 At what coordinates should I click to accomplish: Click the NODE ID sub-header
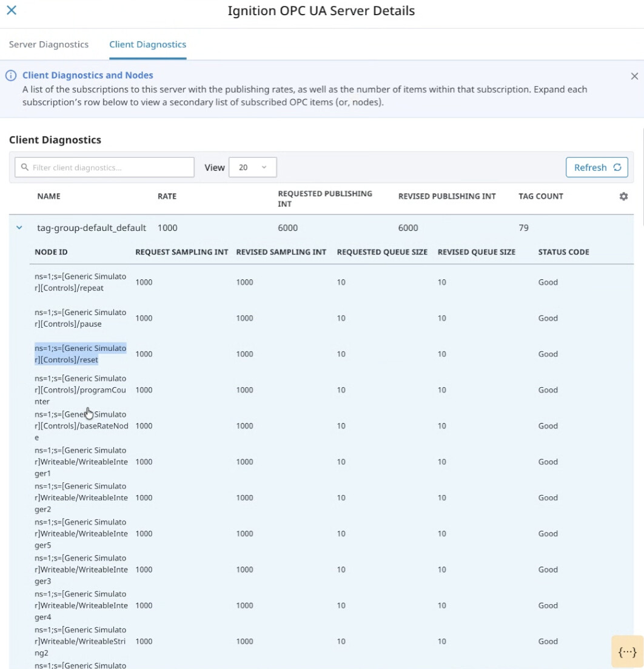click(52, 251)
